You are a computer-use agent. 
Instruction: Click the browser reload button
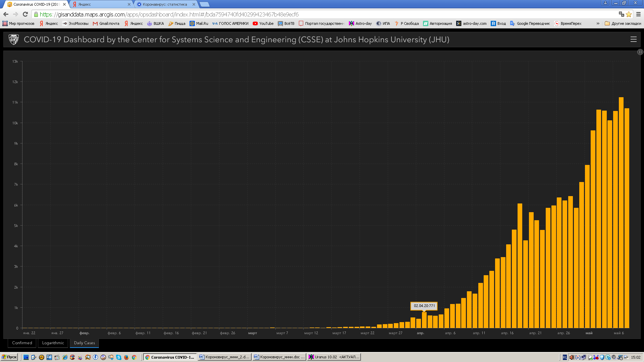25,14
